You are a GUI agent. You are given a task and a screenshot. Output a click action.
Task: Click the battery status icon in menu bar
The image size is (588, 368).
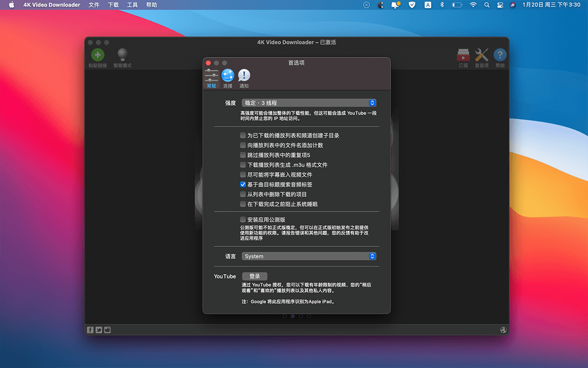pyautogui.click(x=457, y=5)
